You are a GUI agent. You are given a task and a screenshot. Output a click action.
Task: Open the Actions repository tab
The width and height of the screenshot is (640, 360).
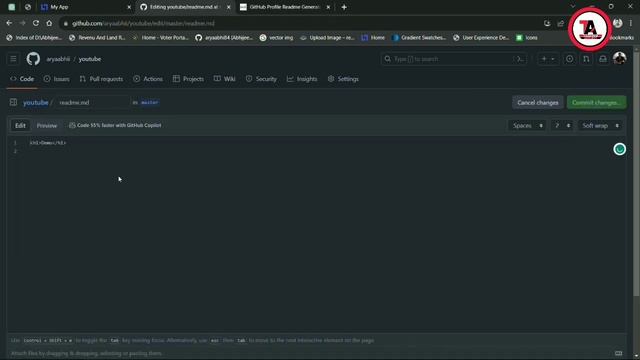[x=148, y=79]
